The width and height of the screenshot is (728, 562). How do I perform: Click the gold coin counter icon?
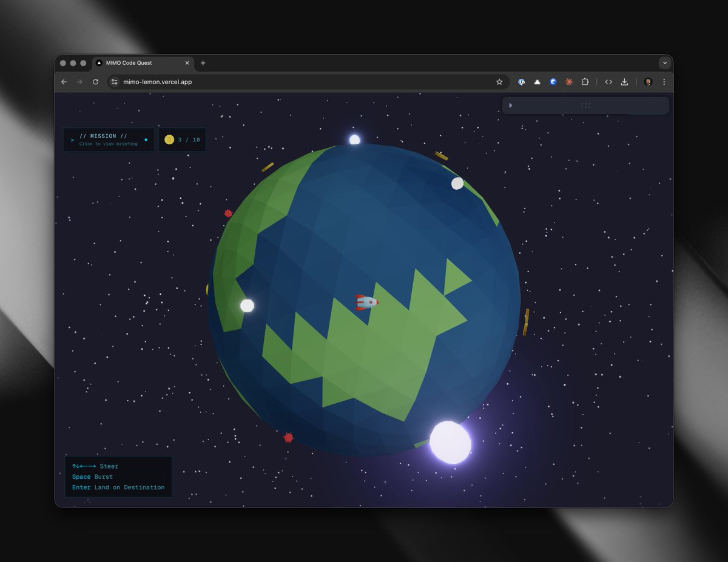point(169,139)
